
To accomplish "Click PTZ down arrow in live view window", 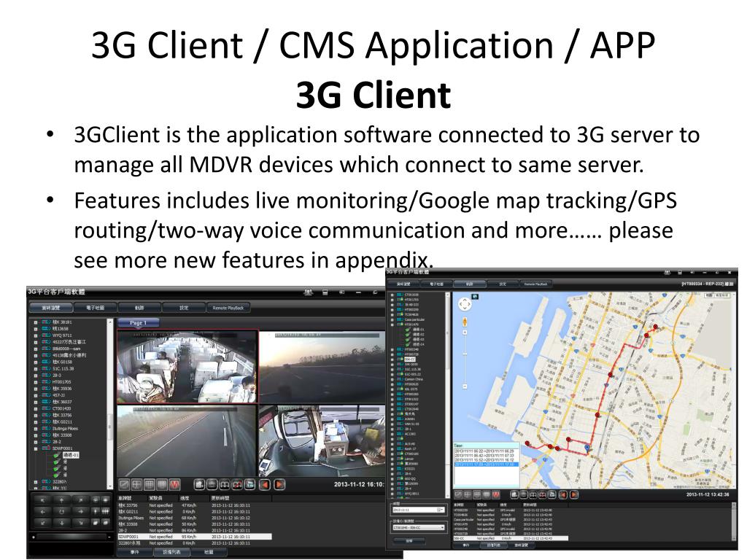I will pos(61,522).
